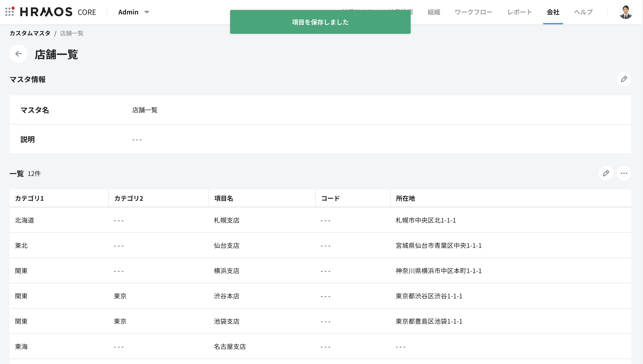Image resolution: width=643 pixels, height=364 pixels.
Task: Select the 札幌支店 row
Action: (227, 220)
